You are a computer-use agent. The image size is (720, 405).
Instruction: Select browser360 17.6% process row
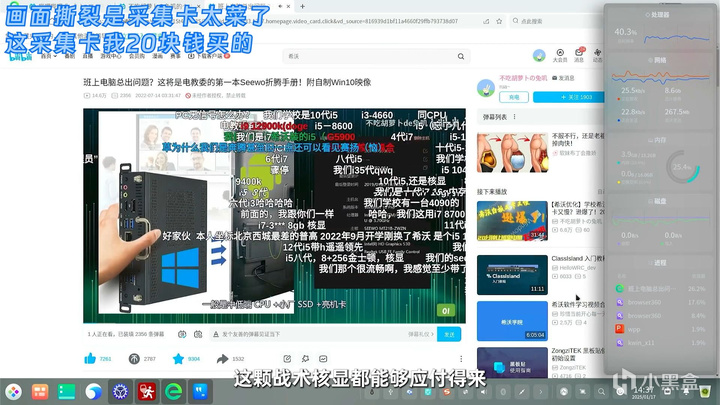tap(660, 302)
